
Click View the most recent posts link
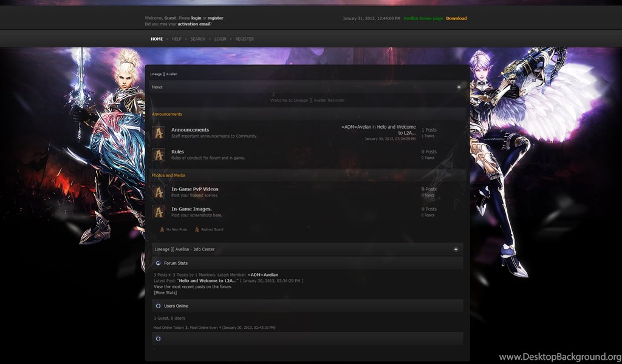coord(193,286)
